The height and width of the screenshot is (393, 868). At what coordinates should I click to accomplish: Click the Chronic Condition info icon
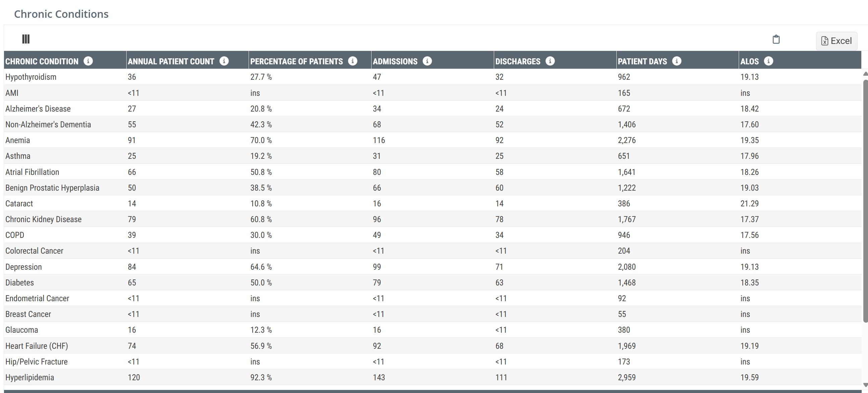pyautogui.click(x=88, y=61)
